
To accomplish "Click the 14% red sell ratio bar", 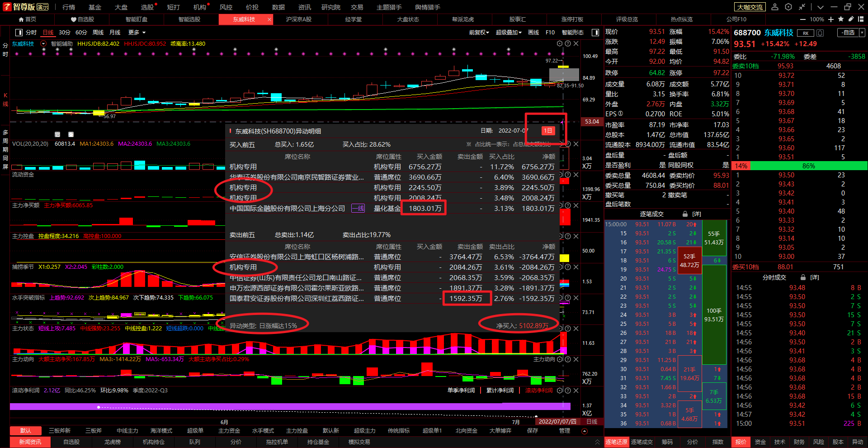I will pyautogui.click(x=741, y=166).
